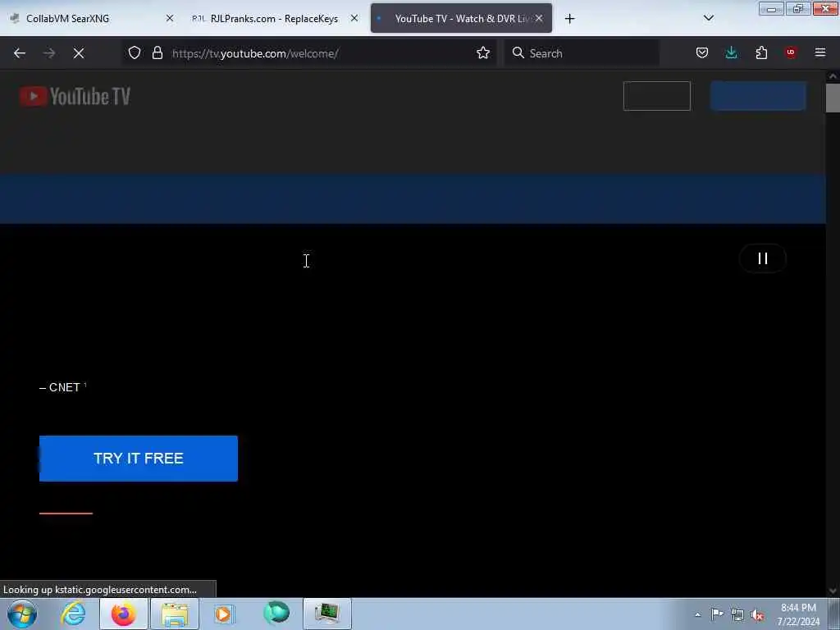
Task: Click the Firefox taskbar icon
Action: point(123,614)
